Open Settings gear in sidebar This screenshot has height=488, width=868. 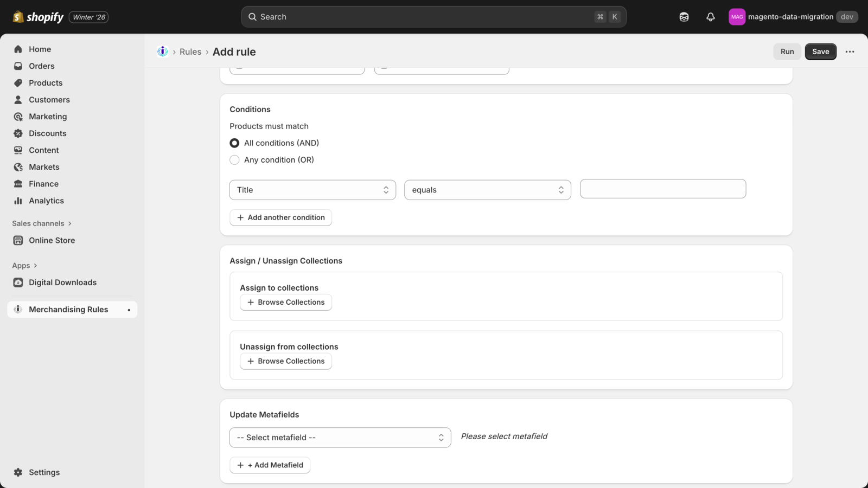tap(18, 472)
